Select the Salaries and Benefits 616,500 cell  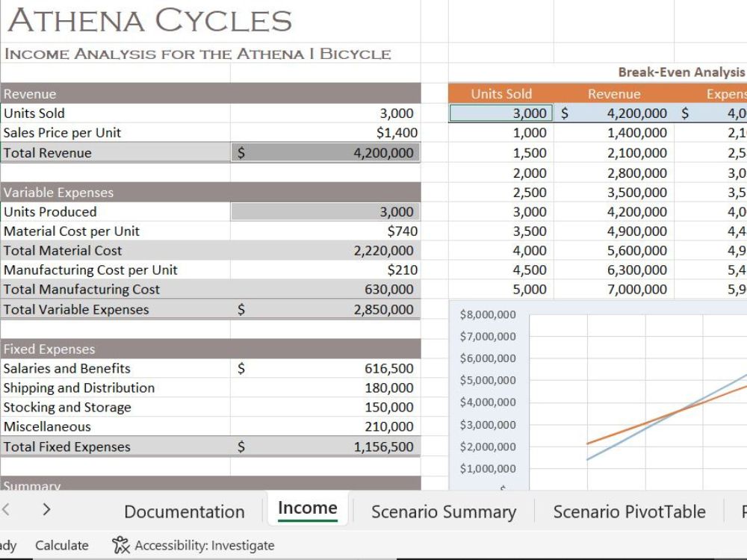[x=326, y=368]
